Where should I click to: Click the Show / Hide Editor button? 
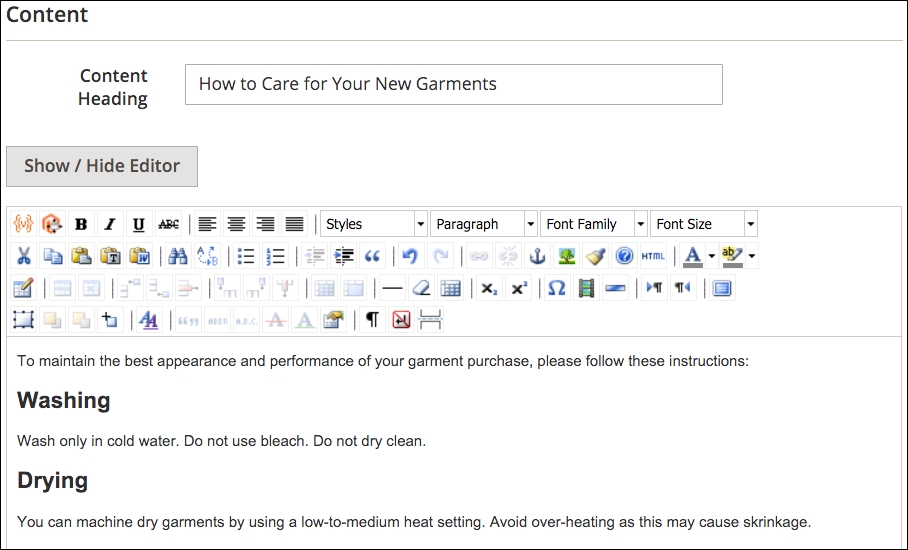(102, 166)
